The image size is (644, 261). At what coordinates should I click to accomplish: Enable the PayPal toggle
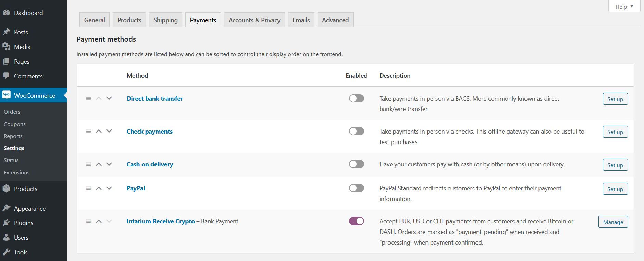pyautogui.click(x=357, y=188)
